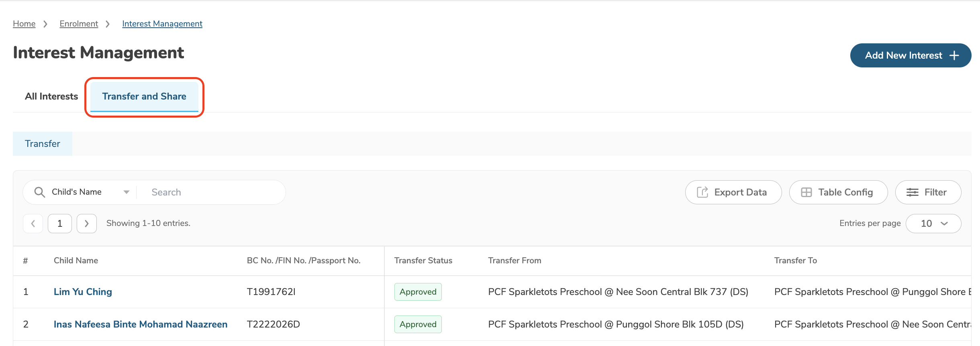Click the Interest Management breadcrumb link
This screenshot has height=346, width=980.
click(x=162, y=24)
